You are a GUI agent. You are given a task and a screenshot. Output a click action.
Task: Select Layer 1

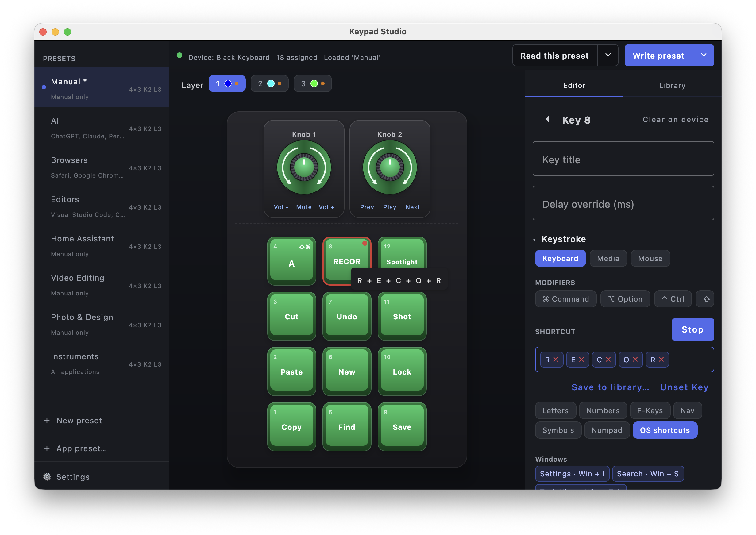(227, 83)
